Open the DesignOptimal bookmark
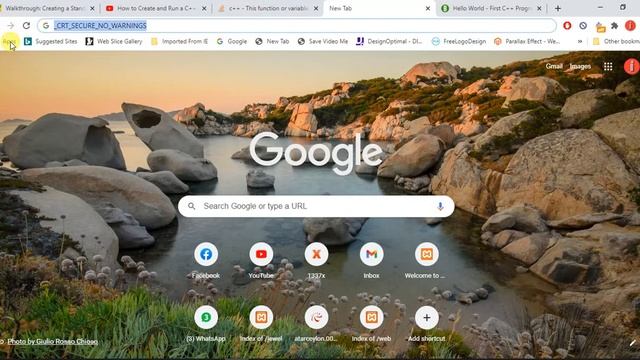640x360 pixels. point(389,42)
